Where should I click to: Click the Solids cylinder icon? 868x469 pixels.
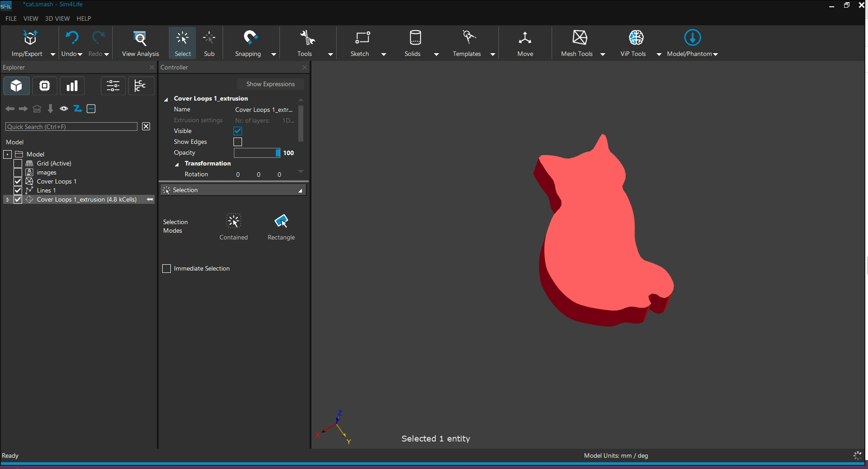tap(415, 38)
